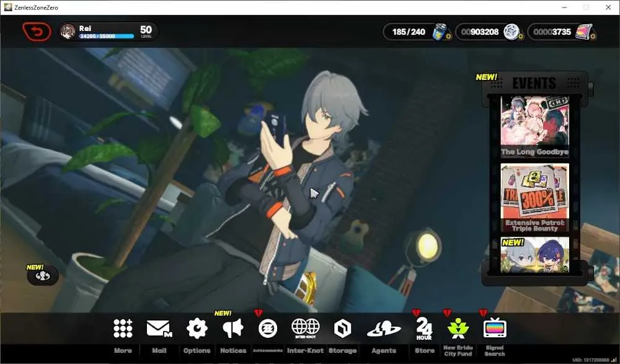The height and width of the screenshot is (364, 620).
Task: Open the Agents icon
Action: 384,329
